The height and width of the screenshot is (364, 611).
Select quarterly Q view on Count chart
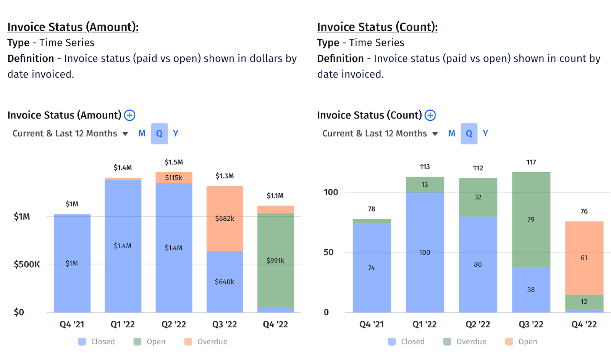click(469, 134)
